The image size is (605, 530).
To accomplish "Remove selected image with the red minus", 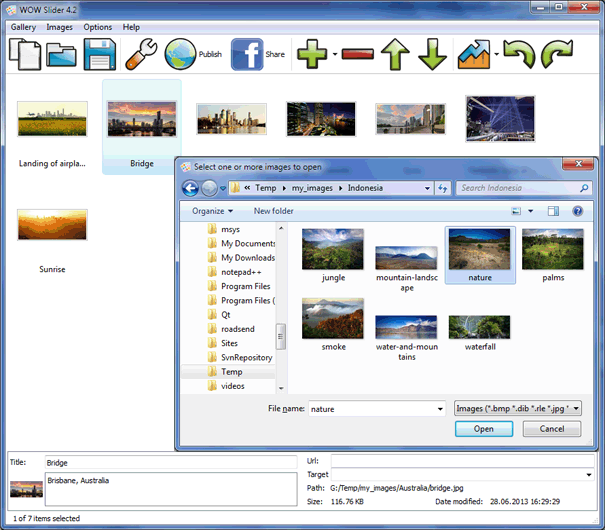I will tap(358, 54).
